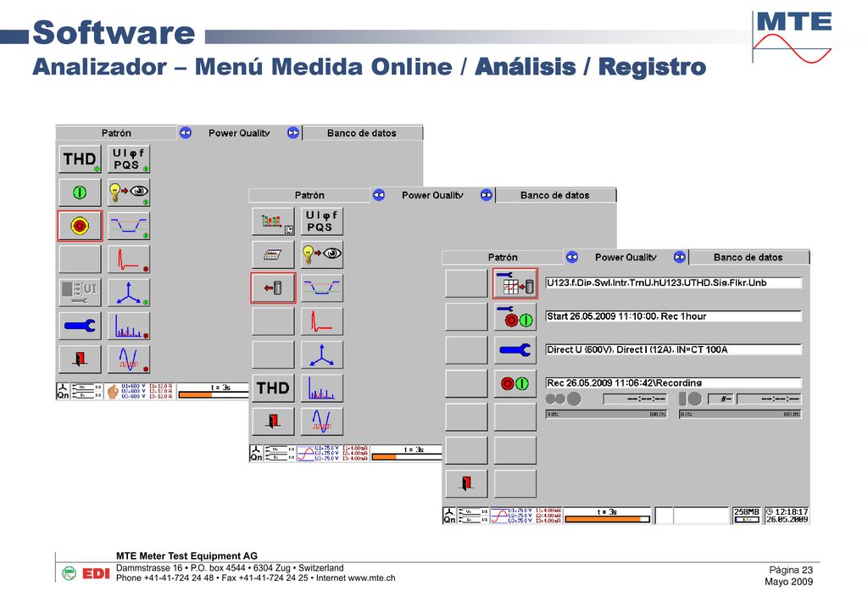Open colored bar chart icon in middle window
Image resolution: width=868 pixels, height=614 pixels.
pos(274,221)
